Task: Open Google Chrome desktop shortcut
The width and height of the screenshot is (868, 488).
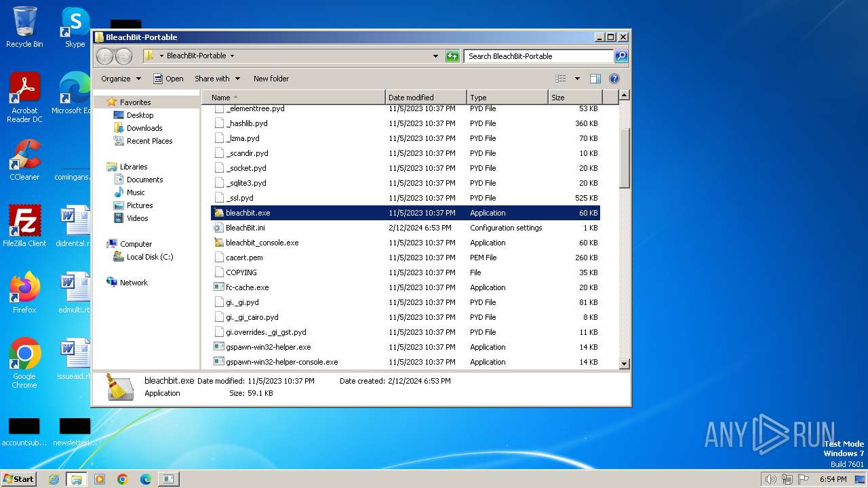Action: [x=24, y=363]
